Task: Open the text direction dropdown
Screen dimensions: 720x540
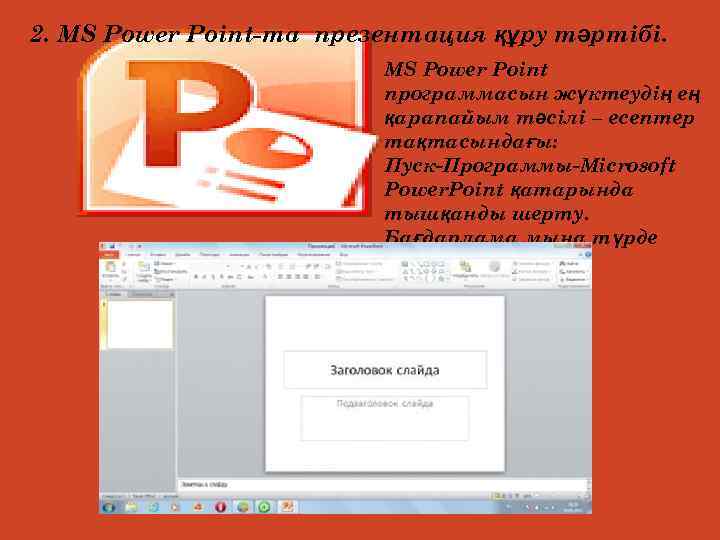Action: point(359,264)
